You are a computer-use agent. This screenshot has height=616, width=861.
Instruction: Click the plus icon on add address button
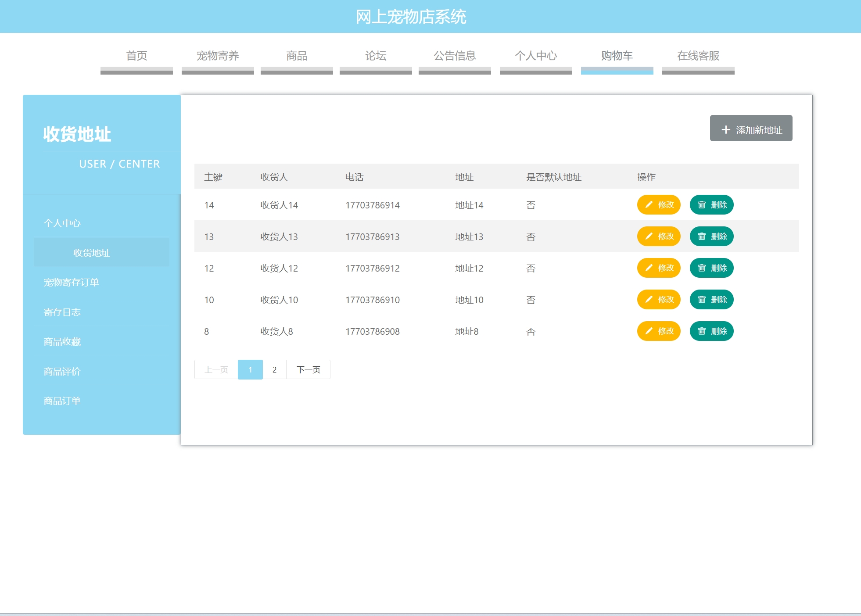click(726, 130)
